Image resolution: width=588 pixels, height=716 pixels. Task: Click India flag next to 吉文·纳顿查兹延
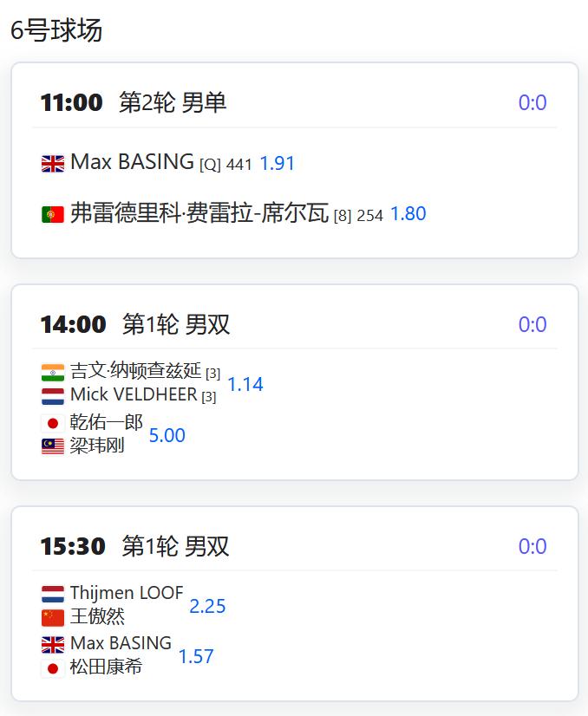click(x=53, y=372)
